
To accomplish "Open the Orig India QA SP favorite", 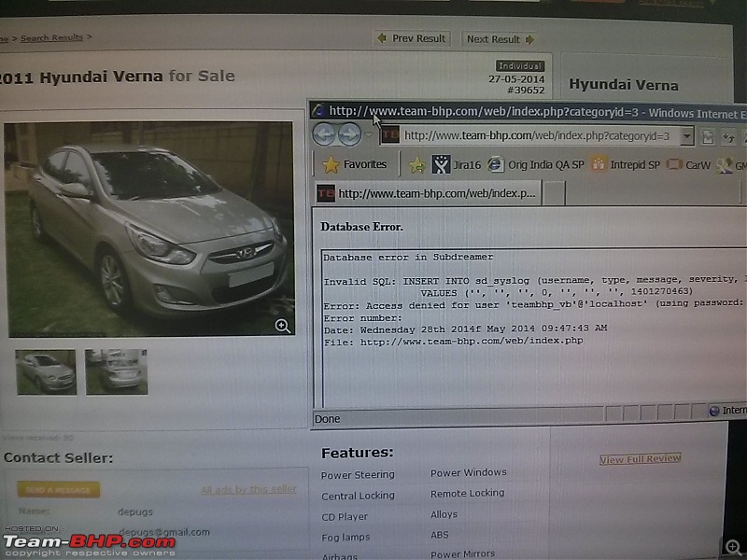I will [536, 165].
